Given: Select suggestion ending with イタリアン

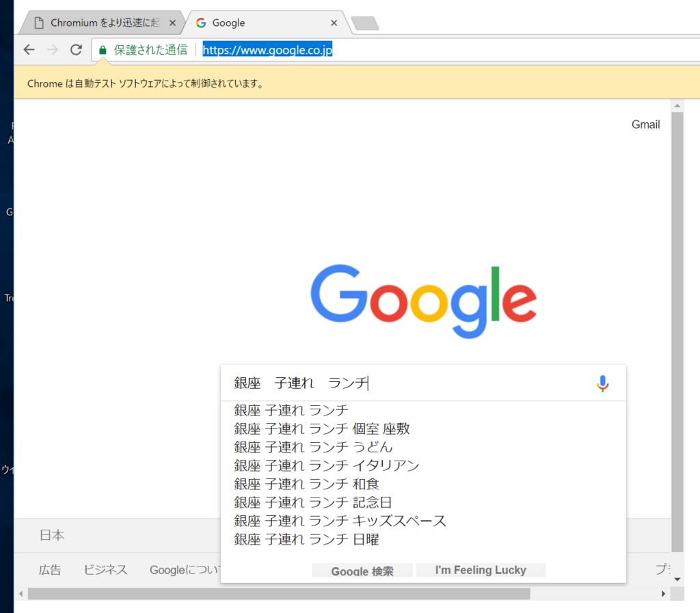Looking at the screenshot, I should (x=424, y=465).
